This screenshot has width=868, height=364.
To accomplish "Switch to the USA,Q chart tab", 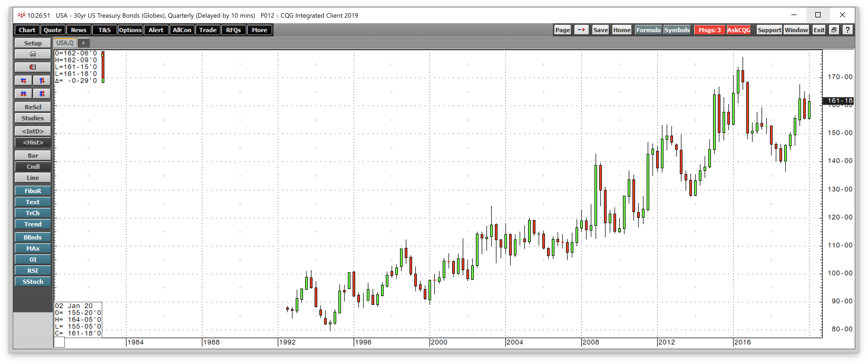I will tap(65, 43).
